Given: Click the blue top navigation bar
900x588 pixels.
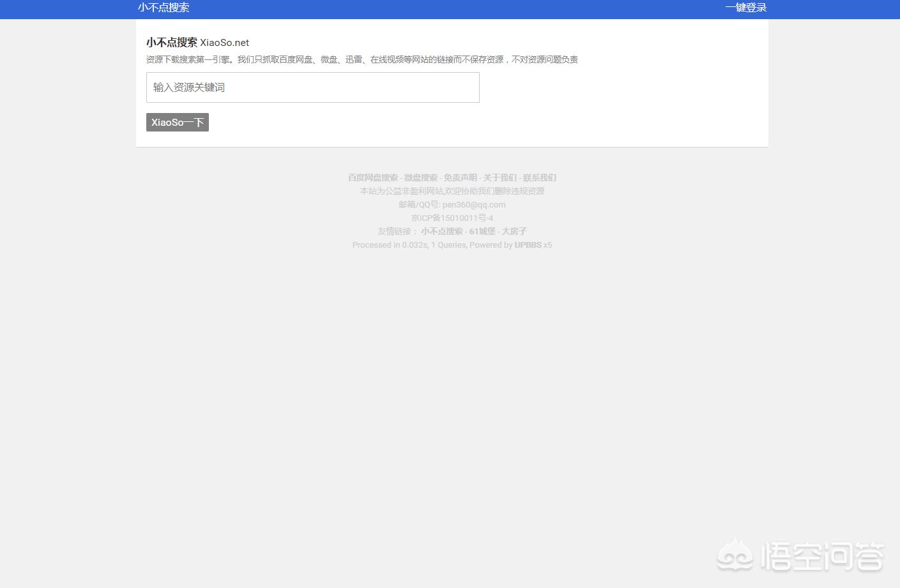Looking at the screenshot, I should click(x=447, y=8).
